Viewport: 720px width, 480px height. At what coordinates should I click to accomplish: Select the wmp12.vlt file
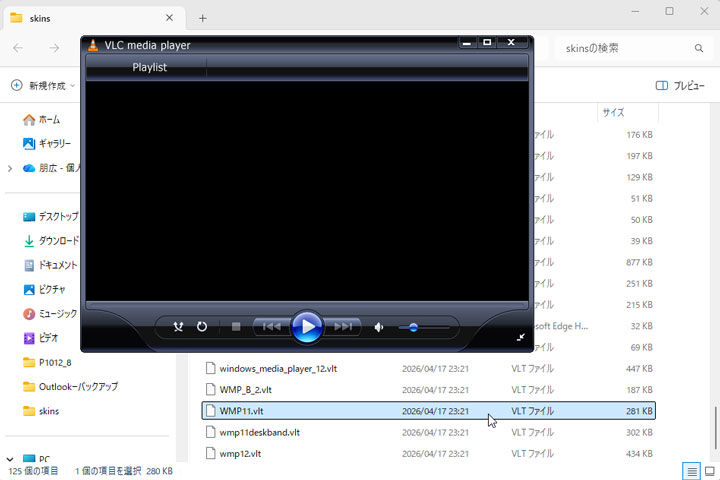click(428, 453)
